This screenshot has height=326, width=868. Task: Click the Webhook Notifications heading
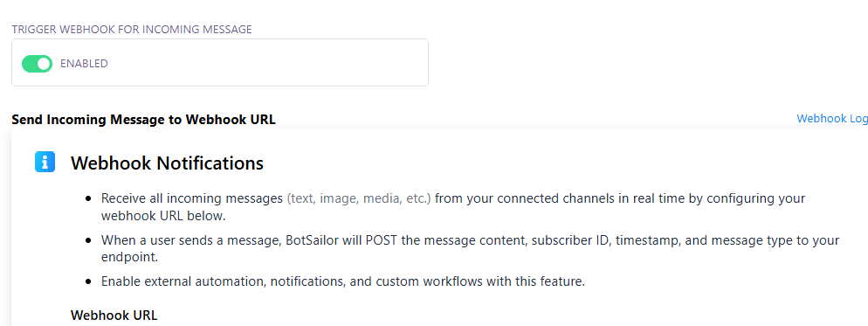click(167, 163)
